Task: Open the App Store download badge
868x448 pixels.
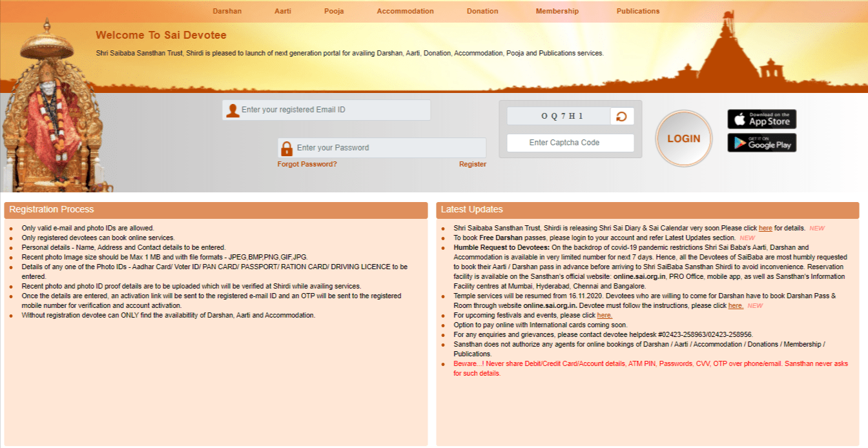Action: click(x=761, y=119)
